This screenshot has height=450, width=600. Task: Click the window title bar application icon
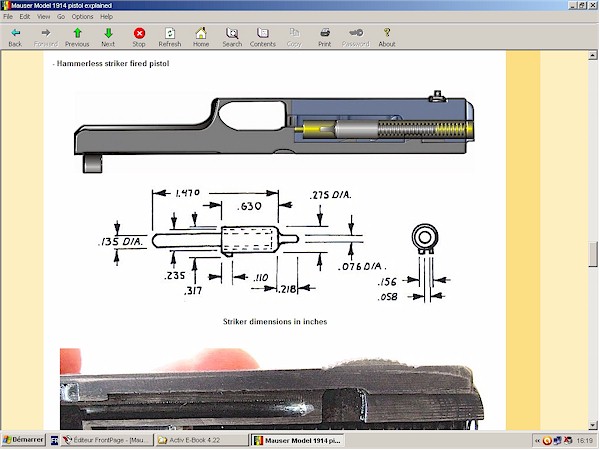pos(6,5)
